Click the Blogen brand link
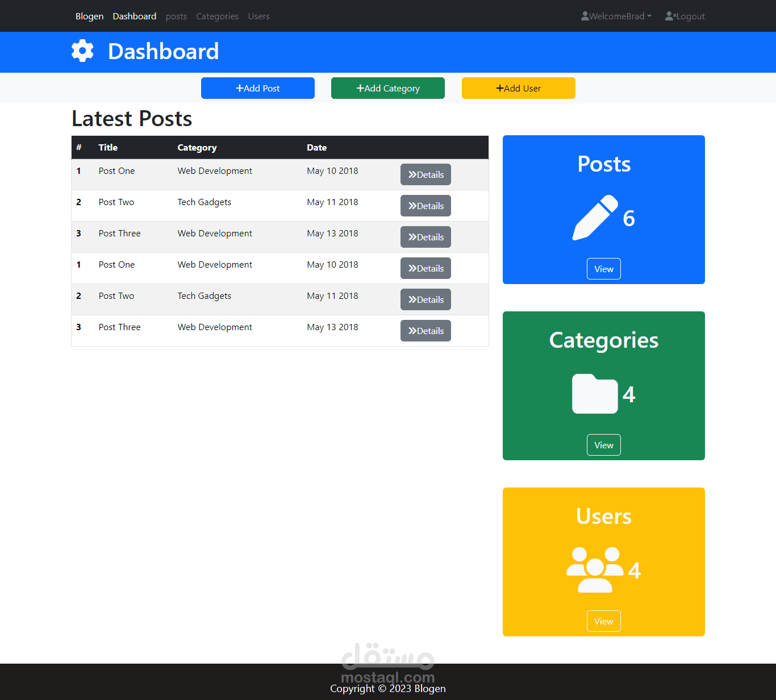This screenshot has height=700, width=776. pos(89,16)
